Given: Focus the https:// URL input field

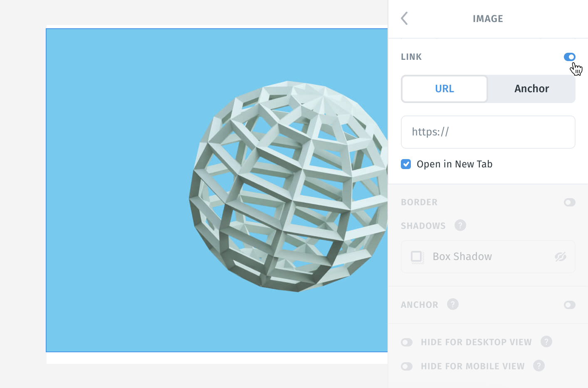Looking at the screenshot, I should [x=488, y=132].
